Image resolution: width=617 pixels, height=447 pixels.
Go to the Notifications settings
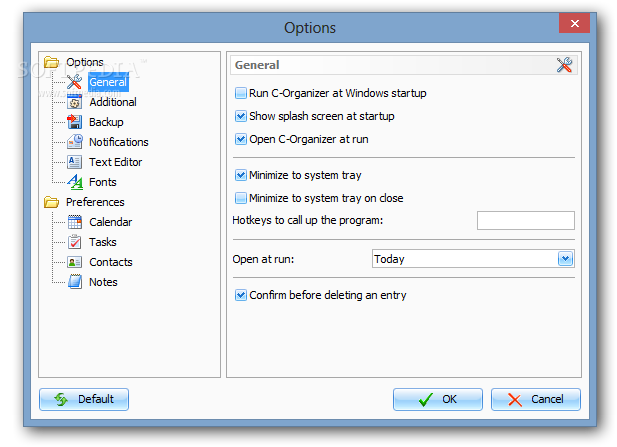pos(119,142)
